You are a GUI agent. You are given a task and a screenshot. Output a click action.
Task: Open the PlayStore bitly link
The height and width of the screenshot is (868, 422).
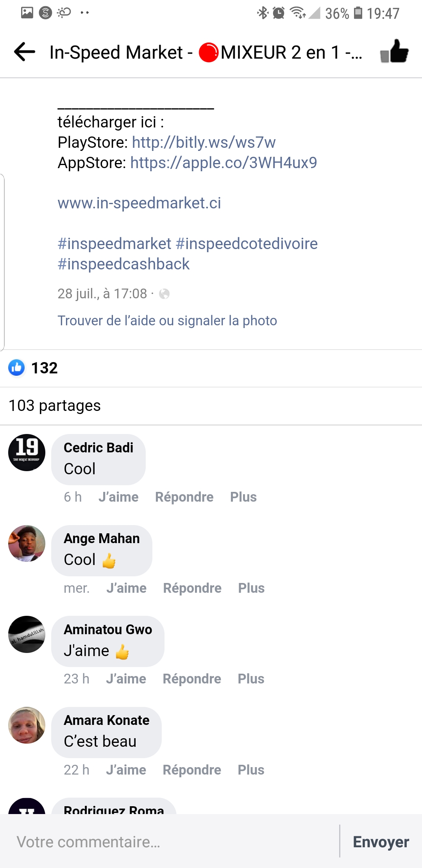tap(204, 142)
